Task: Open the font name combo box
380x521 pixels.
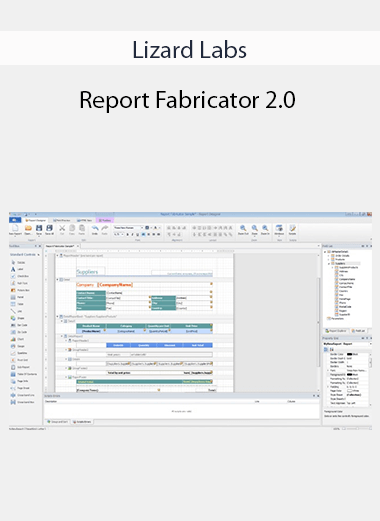Action: [128, 228]
